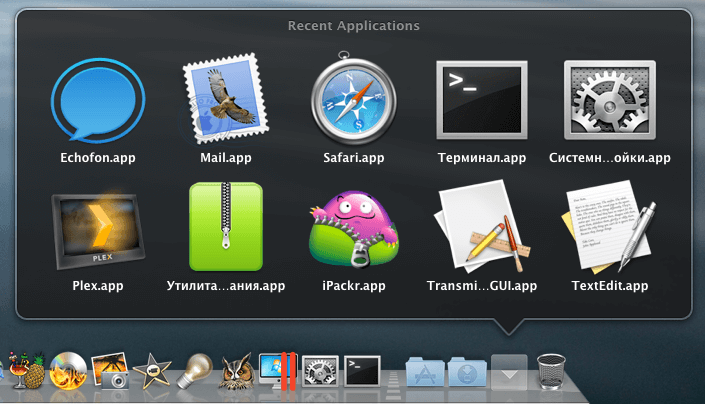This screenshot has width=705, height=404.
Task: Open the owl app in Dock
Action: [236, 371]
